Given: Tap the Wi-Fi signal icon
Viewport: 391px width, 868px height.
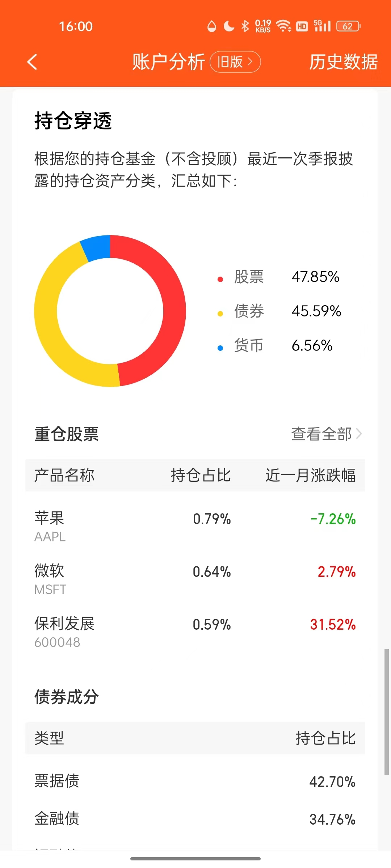Looking at the screenshot, I should [x=283, y=26].
